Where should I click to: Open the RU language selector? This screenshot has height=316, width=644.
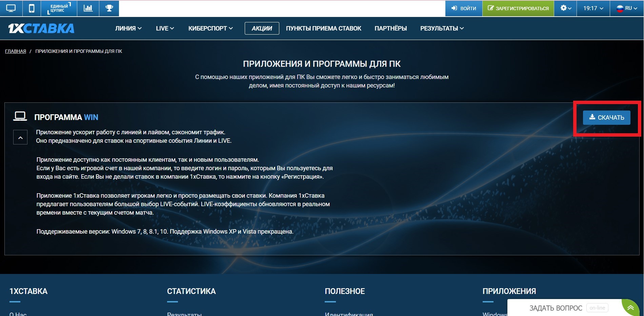tap(627, 8)
